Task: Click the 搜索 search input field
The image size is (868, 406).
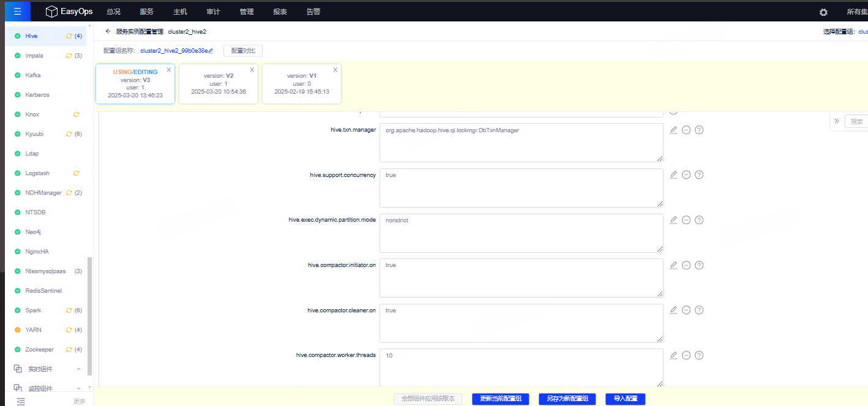Action: (x=857, y=121)
